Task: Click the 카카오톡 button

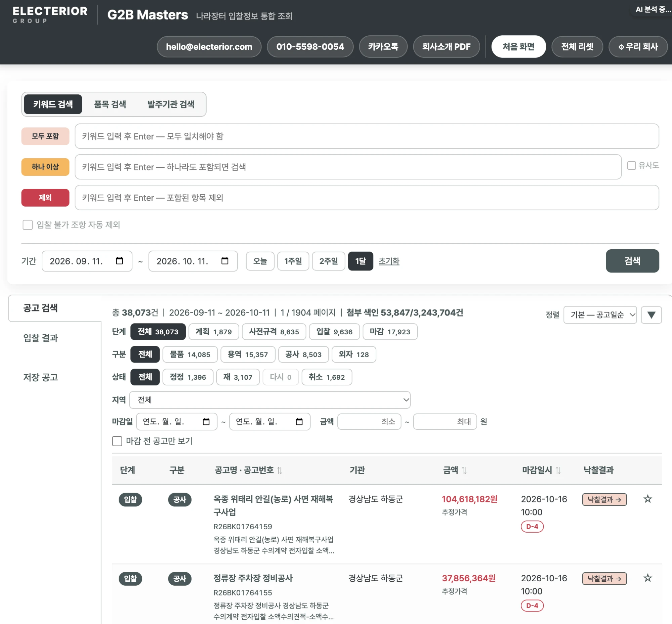Action: (383, 47)
